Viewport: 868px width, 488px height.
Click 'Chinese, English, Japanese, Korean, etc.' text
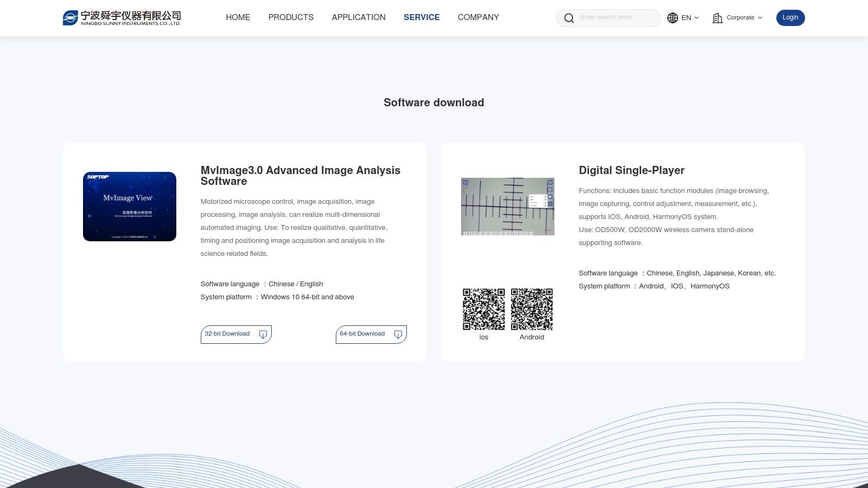pos(711,273)
